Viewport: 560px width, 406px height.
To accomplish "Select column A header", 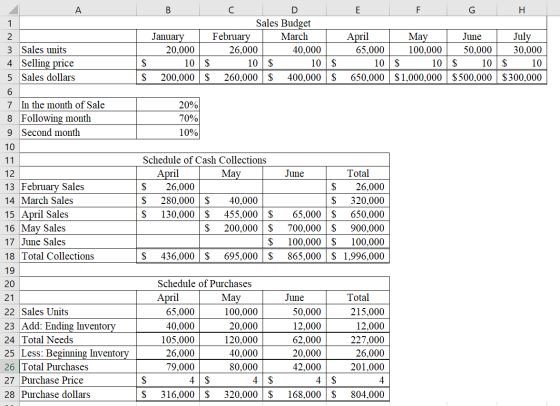I will pyautogui.click(x=78, y=10).
